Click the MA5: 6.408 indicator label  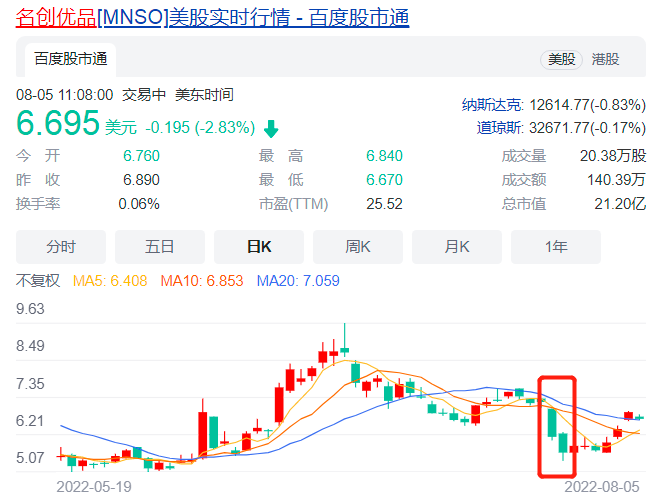[110, 281]
